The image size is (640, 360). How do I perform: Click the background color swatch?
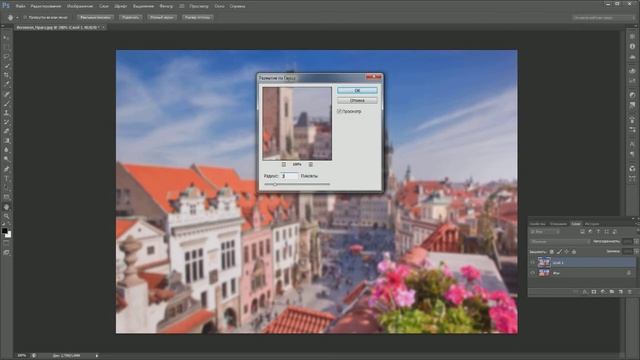point(9,235)
